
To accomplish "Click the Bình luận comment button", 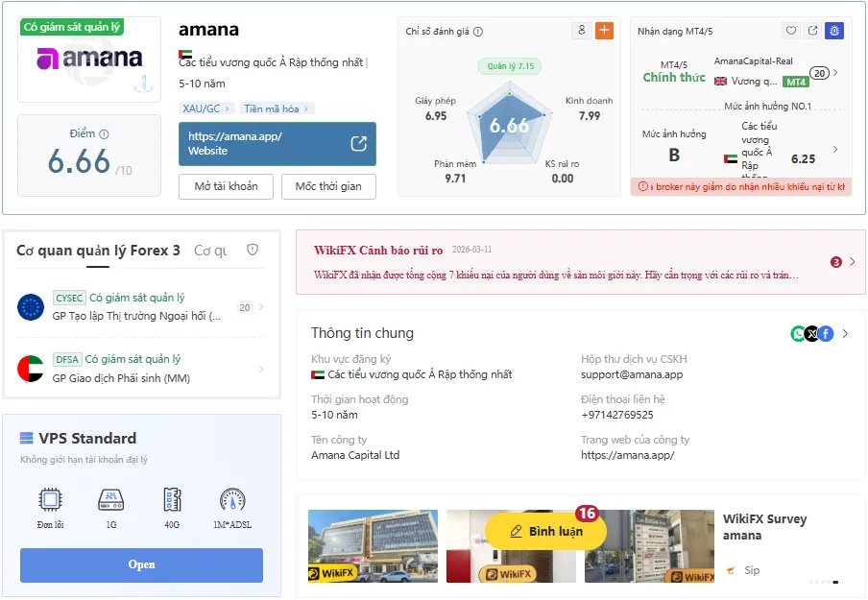I will pyautogui.click(x=545, y=532).
